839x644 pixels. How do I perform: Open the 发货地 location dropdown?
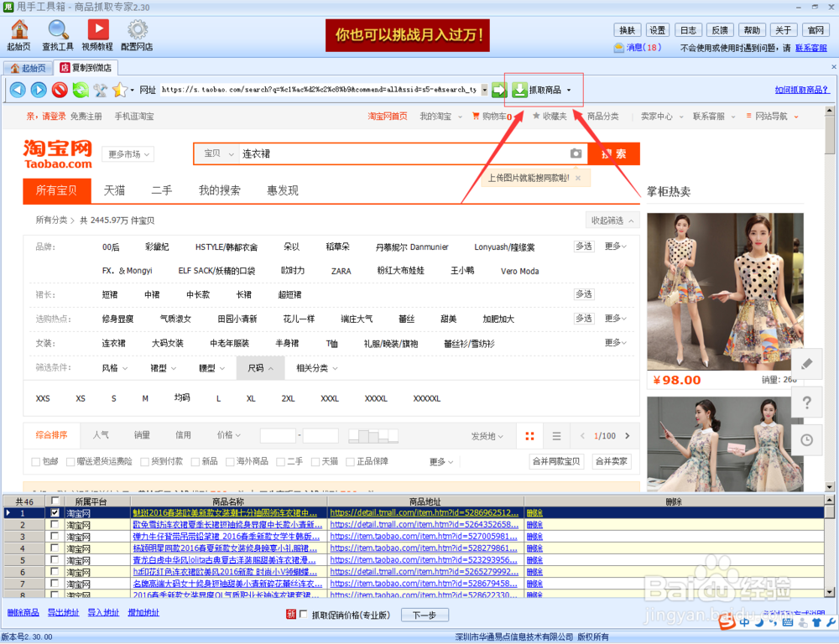483,435
